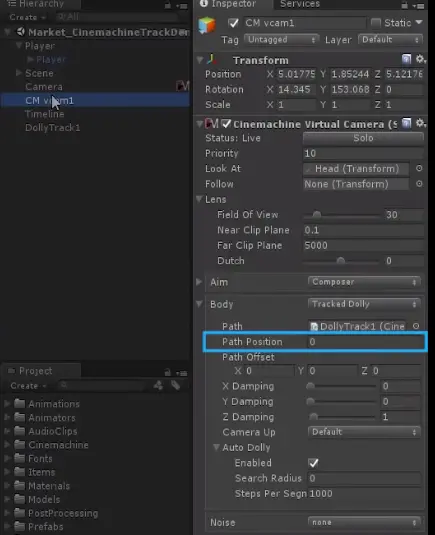Open the Body dropdown set to Tracked Dolly

(x=364, y=304)
